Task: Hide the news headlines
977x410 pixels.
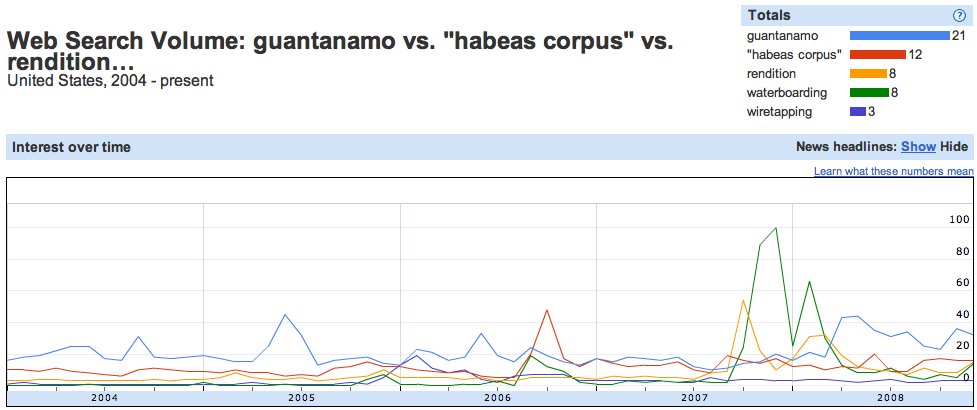Action: click(x=954, y=147)
